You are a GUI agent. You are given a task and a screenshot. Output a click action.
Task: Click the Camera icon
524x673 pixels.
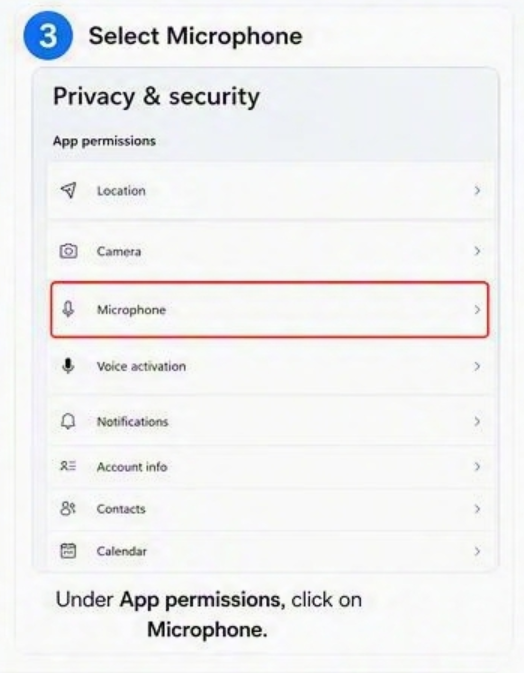click(68, 251)
